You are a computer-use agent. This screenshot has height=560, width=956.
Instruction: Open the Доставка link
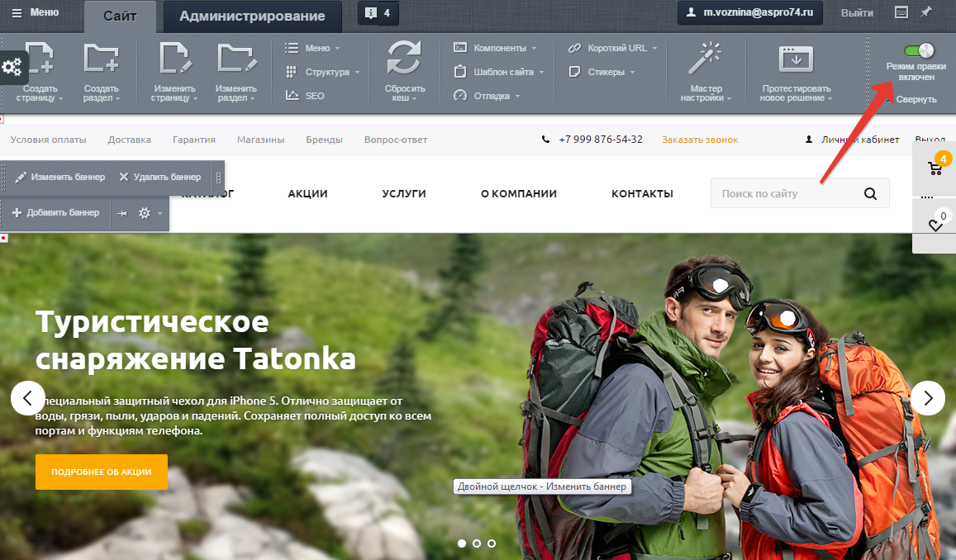(x=129, y=140)
